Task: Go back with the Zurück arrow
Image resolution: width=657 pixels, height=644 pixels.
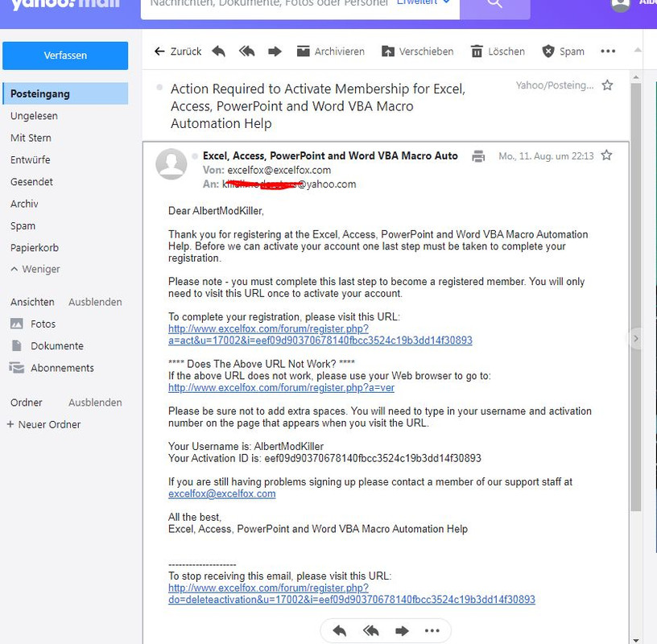Action: click(178, 52)
